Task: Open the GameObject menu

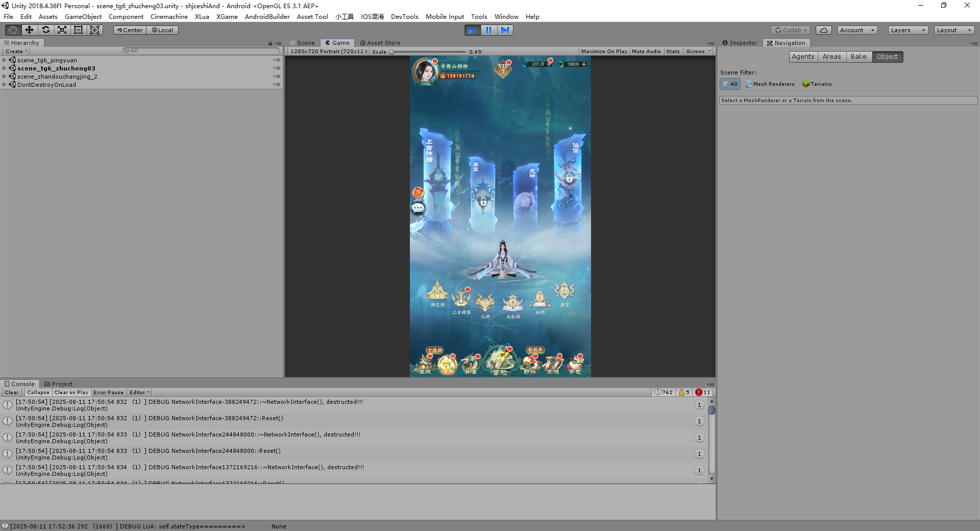Action: (x=83, y=17)
